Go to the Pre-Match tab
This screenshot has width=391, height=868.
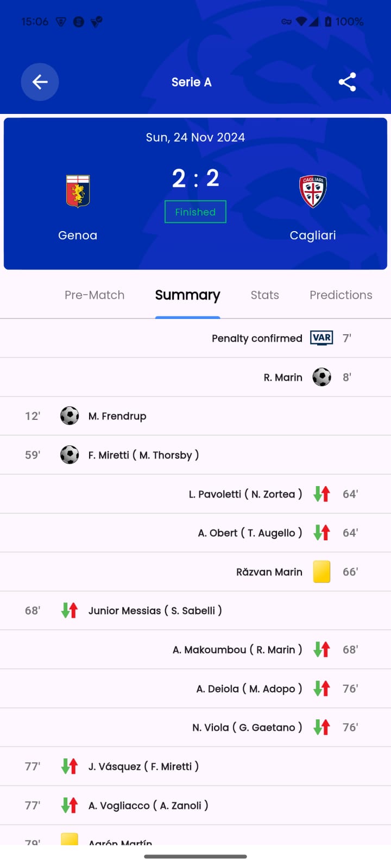click(94, 295)
